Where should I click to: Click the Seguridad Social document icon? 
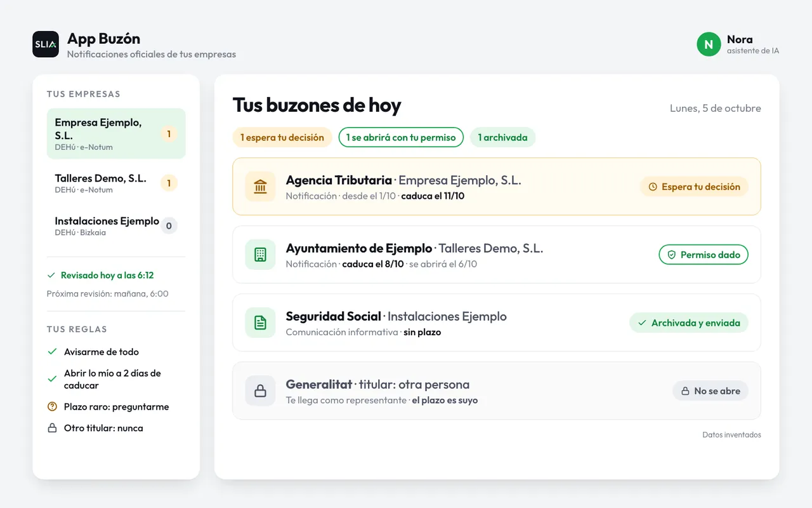pyautogui.click(x=260, y=323)
